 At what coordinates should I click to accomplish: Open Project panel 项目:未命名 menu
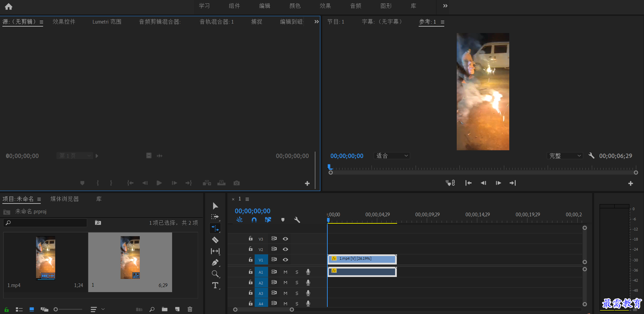point(39,199)
